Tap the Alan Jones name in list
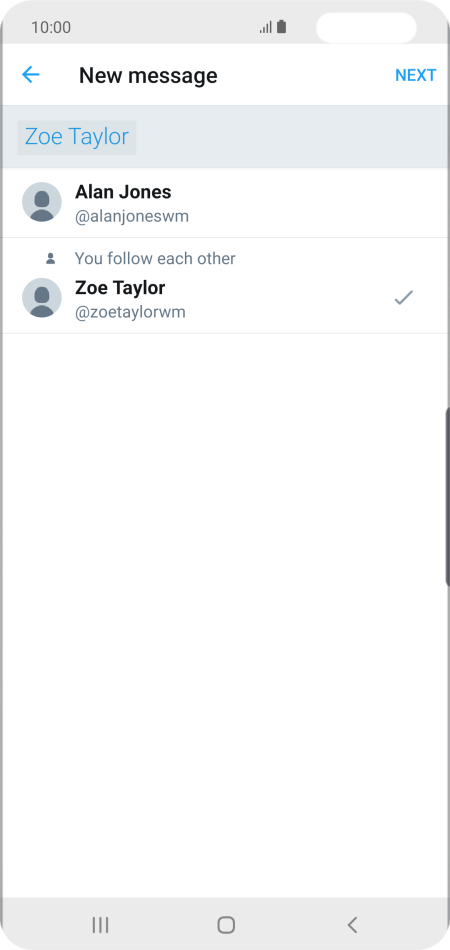450x950 pixels. point(123,192)
